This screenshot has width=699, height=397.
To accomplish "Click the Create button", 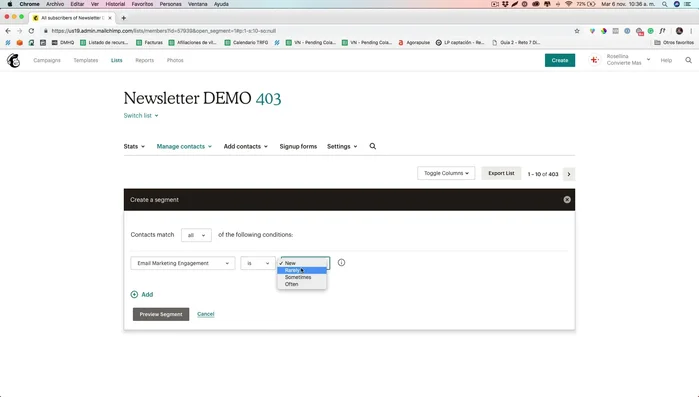I will click(x=559, y=60).
